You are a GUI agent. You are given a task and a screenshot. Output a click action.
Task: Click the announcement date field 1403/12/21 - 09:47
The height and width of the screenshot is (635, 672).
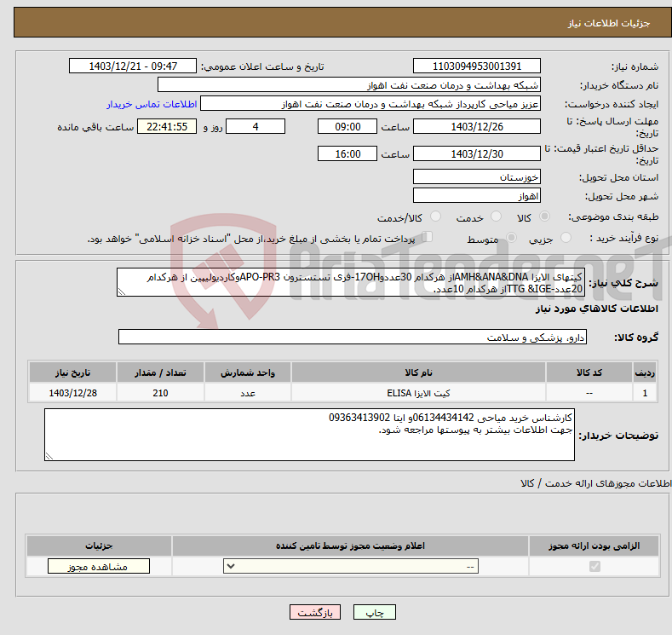coord(132,66)
